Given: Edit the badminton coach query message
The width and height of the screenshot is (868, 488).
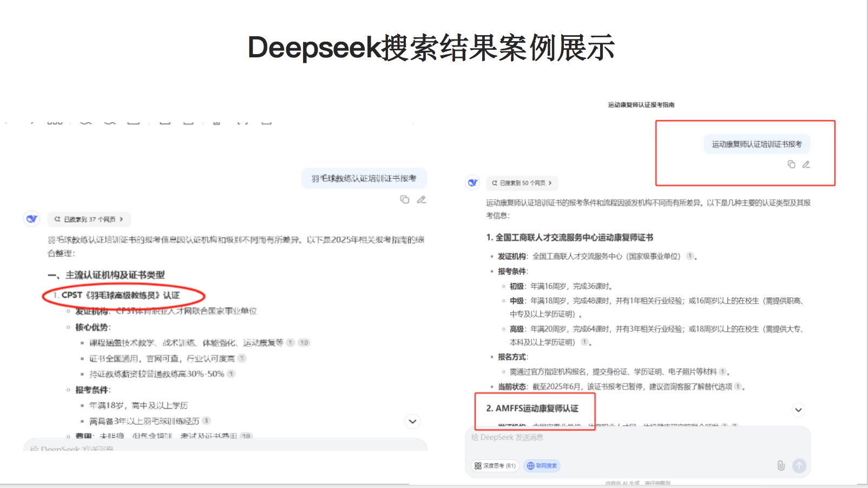Looking at the screenshot, I should click(422, 200).
